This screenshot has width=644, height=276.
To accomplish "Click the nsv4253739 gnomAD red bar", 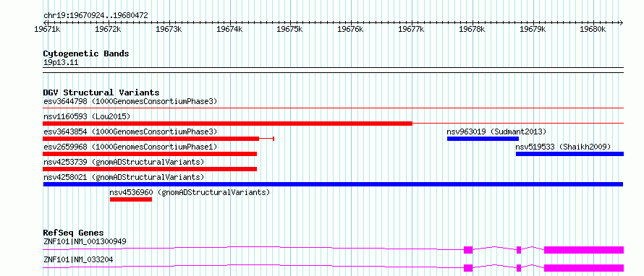I will (150, 169).
